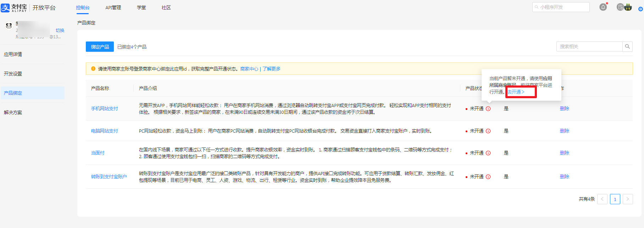
Task: Click 去开通 in the tooltip
Action: 516,92
